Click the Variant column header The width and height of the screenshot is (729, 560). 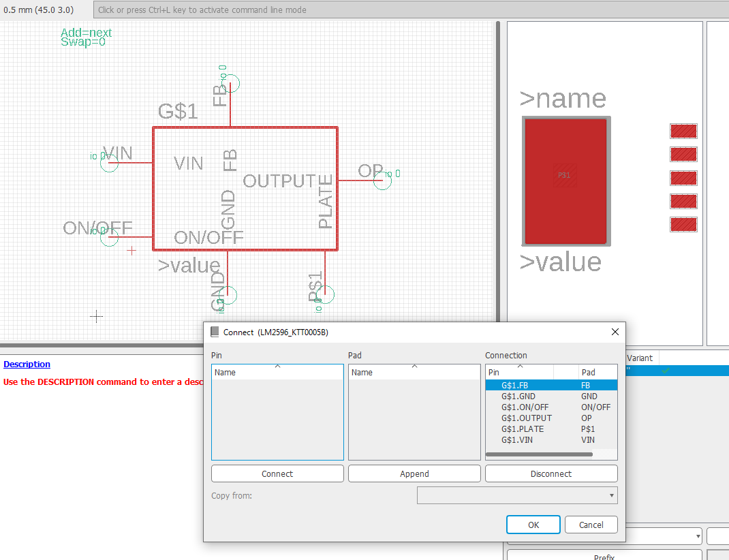point(640,358)
